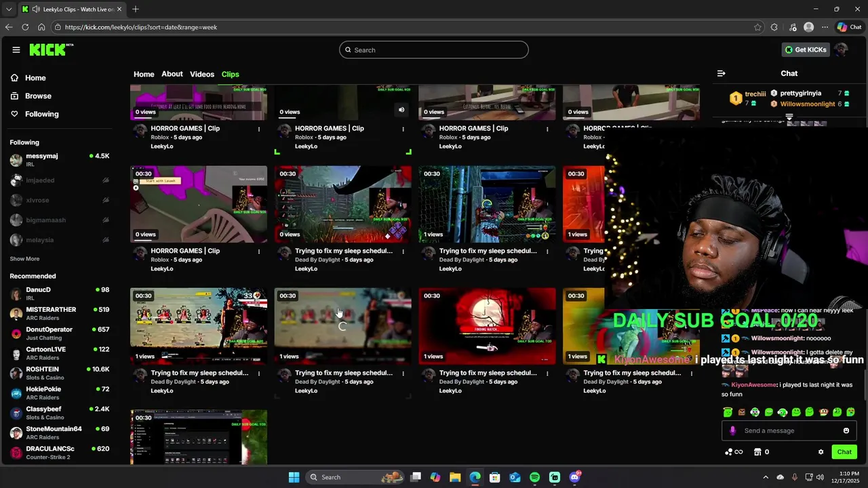This screenshot has width=868, height=488.
Task: Open LeekyLo avatar beside first HORROR GAMES clip
Action: pyautogui.click(x=140, y=130)
